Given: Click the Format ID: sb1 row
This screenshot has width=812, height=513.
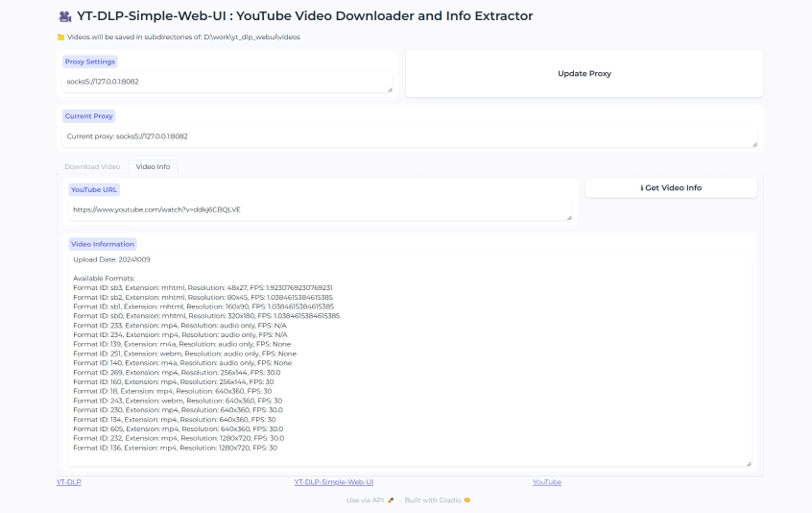Looking at the screenshot, I should coord(203,306).
